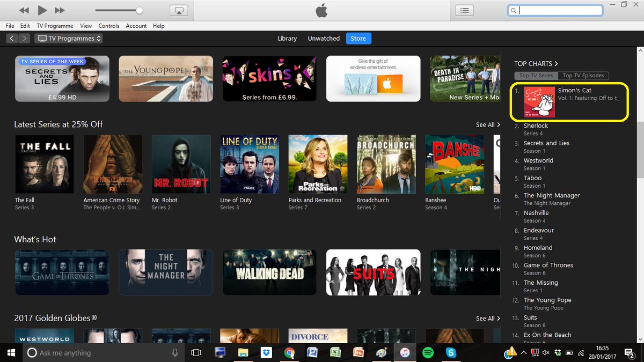Open the Account menu

(x=136, y=26)
